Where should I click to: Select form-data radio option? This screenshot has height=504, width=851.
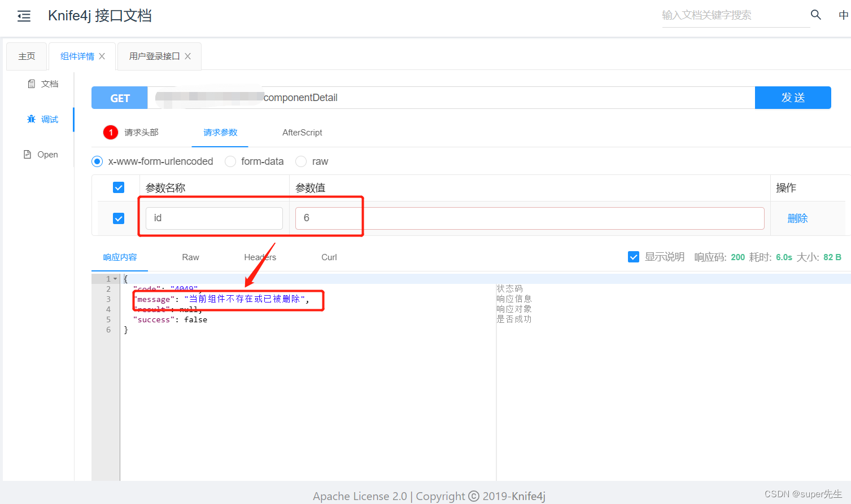230,161
